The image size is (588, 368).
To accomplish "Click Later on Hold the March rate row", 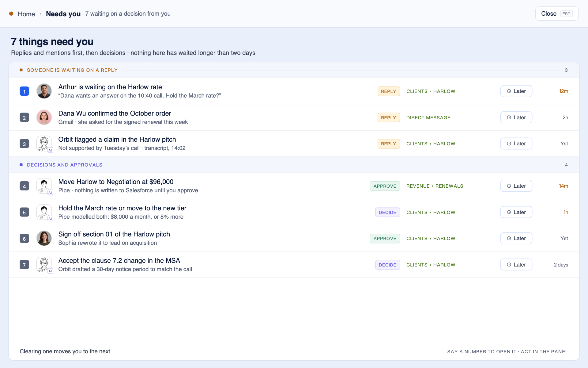I will [516, 212].
